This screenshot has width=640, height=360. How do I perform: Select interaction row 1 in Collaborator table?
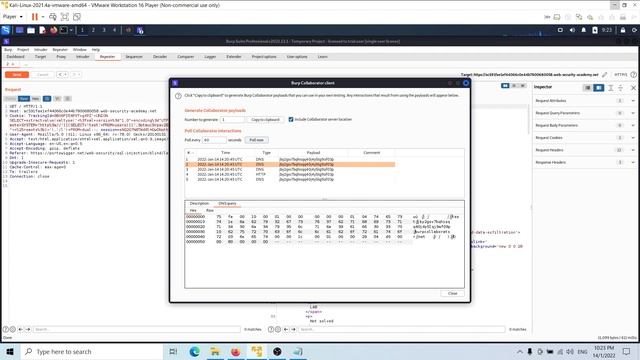tap(290, 159)
